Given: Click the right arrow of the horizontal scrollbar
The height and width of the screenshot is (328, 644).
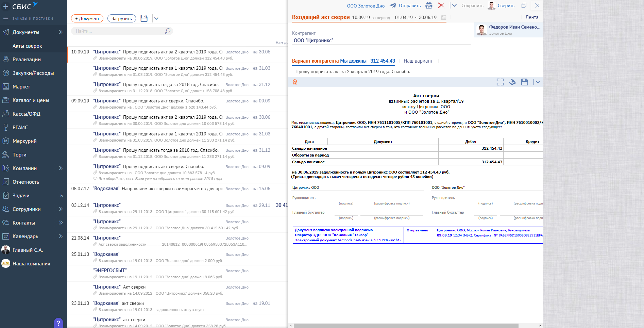Looking at the screenshot, I should (x=540, y=326).
